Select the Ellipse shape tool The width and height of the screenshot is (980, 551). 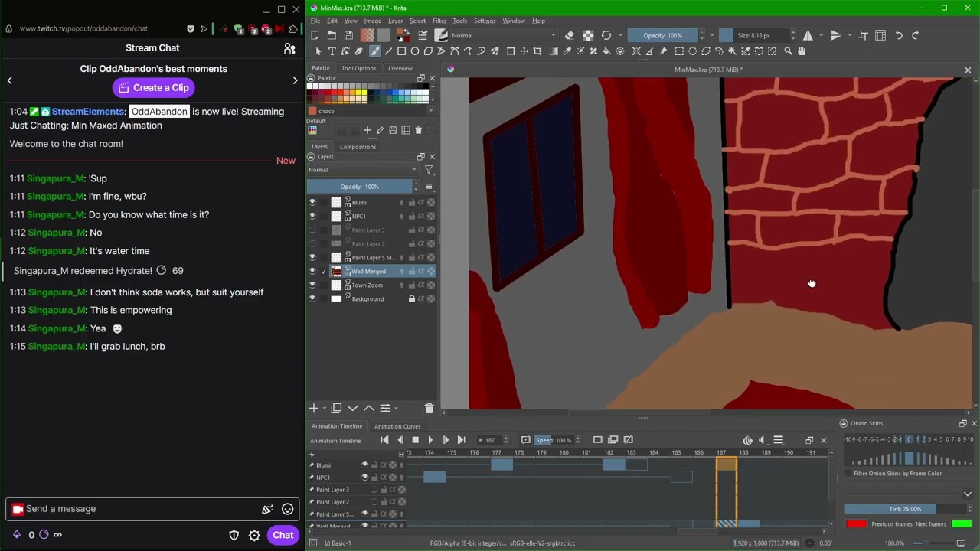point(415,51)
